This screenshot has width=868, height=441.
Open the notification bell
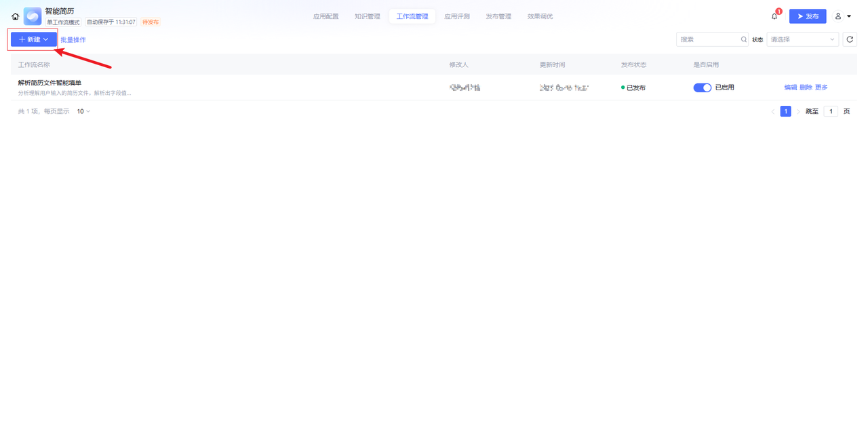pos(774,16)
